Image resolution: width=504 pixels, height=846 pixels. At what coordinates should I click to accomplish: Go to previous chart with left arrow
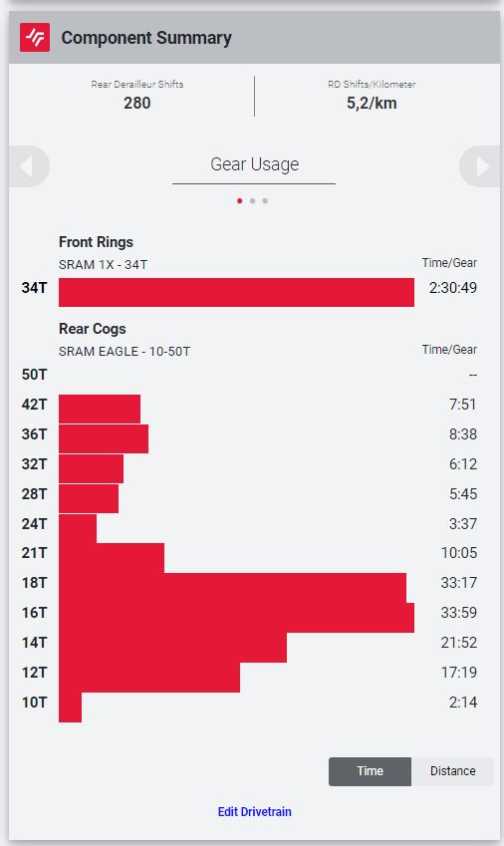click(x=29, y=166)
